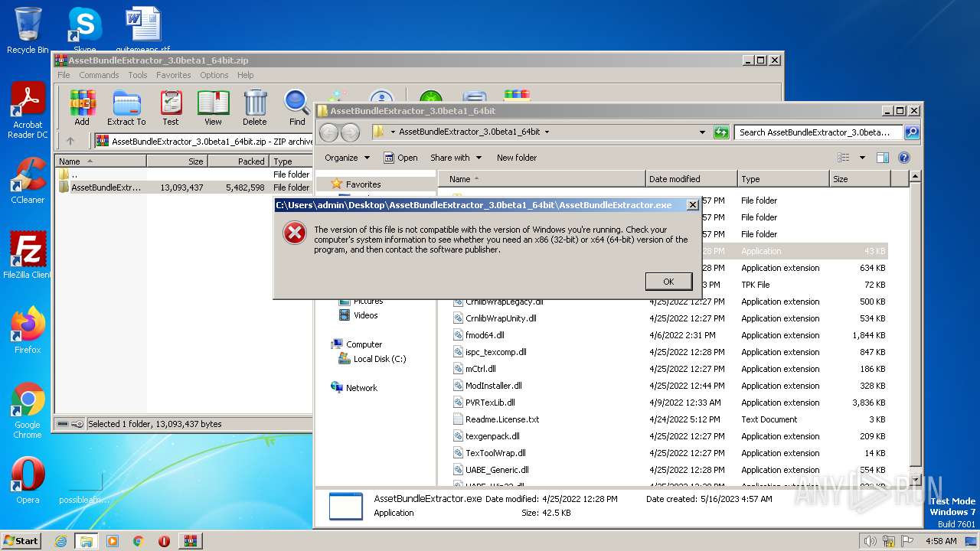Open the Favorites menu in WinRAR
Viewport: 980px width, 551px height.
(x=174, y=75)
